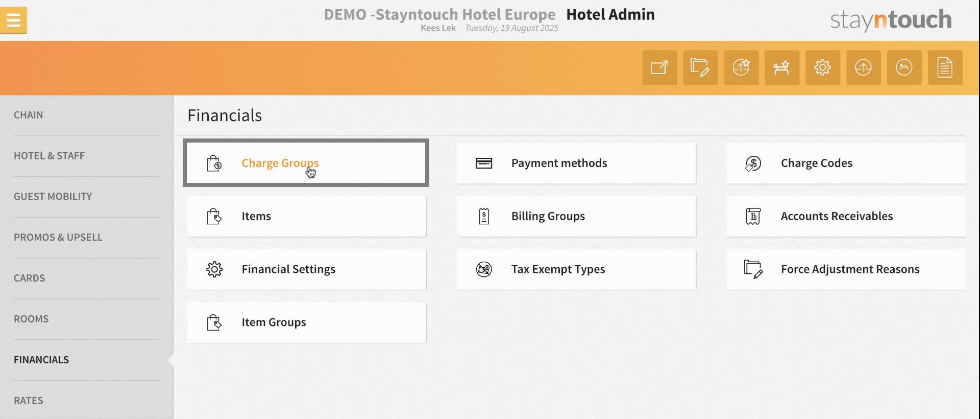Click the Hotel Admin title
This screenshot has height=419, width=980.
pyautogui.click(x=610, y=14)
